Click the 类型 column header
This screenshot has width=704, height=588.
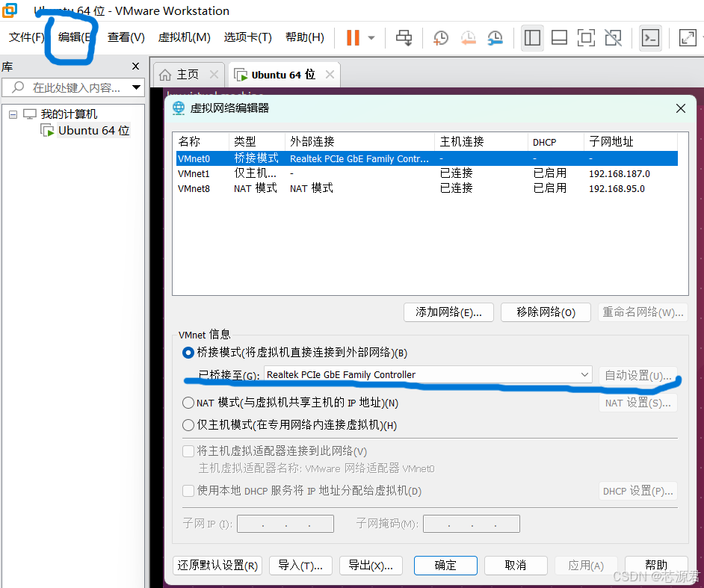click(x=257, y=142)
